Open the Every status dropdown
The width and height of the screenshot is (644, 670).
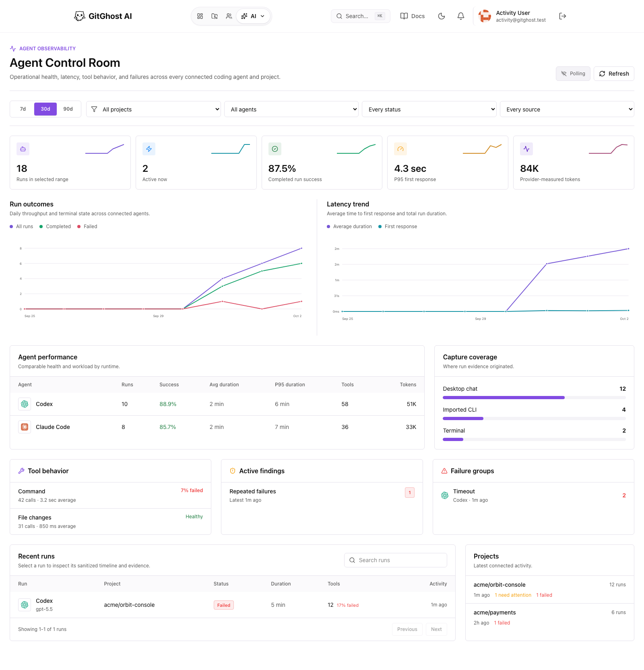(429, 109)
